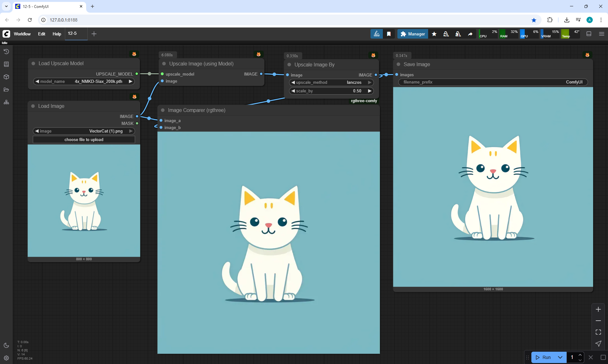
Task: Click choose file to upload button
Action: [84, 140]
